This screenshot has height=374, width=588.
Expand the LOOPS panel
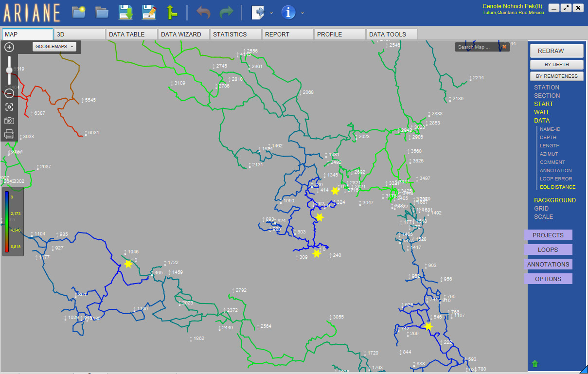click(548, 250)
